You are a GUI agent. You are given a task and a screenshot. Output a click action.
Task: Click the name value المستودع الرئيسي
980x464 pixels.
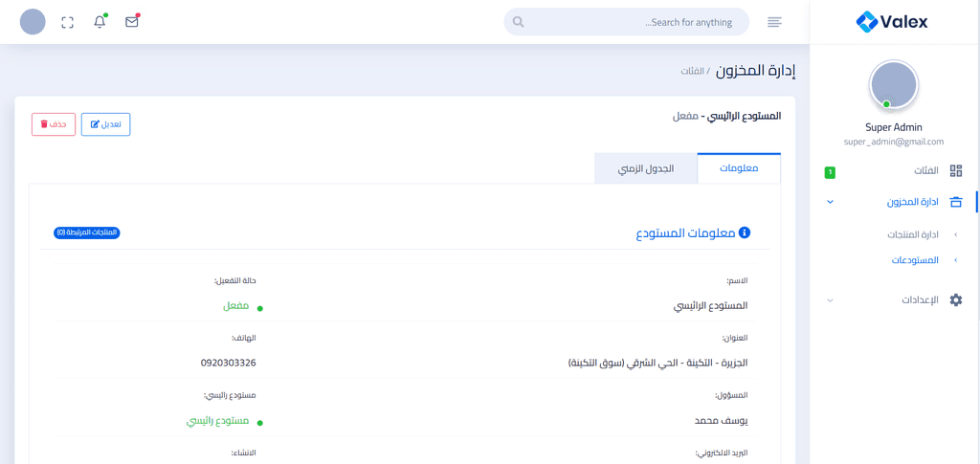710,306
